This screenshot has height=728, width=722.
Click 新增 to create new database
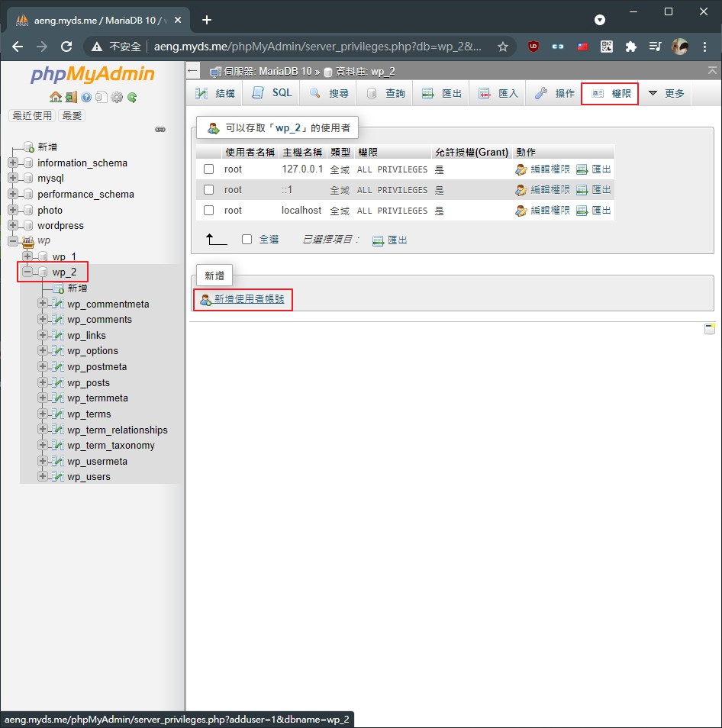pyautogui.click(x=47, y=147)
